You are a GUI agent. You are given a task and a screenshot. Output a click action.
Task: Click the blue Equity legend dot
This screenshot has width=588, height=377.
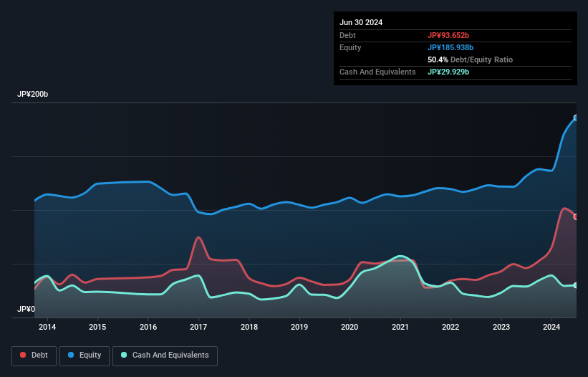[x=71, y=355]
